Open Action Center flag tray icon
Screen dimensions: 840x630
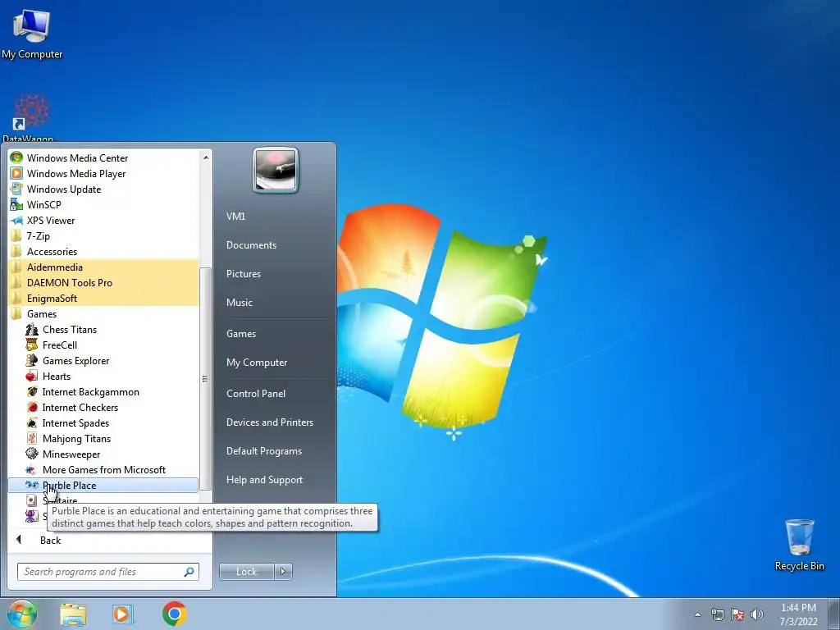click(x=737, y=614)
